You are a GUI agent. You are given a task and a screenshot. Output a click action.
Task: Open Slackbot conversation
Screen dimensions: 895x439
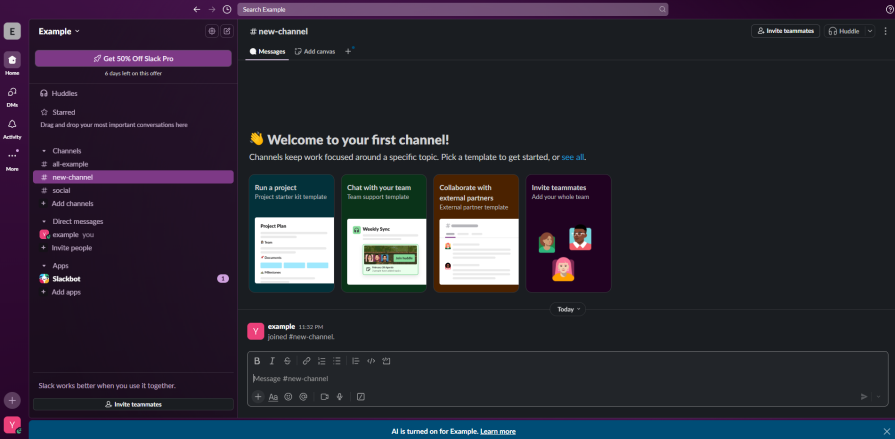tap(134, 279)
